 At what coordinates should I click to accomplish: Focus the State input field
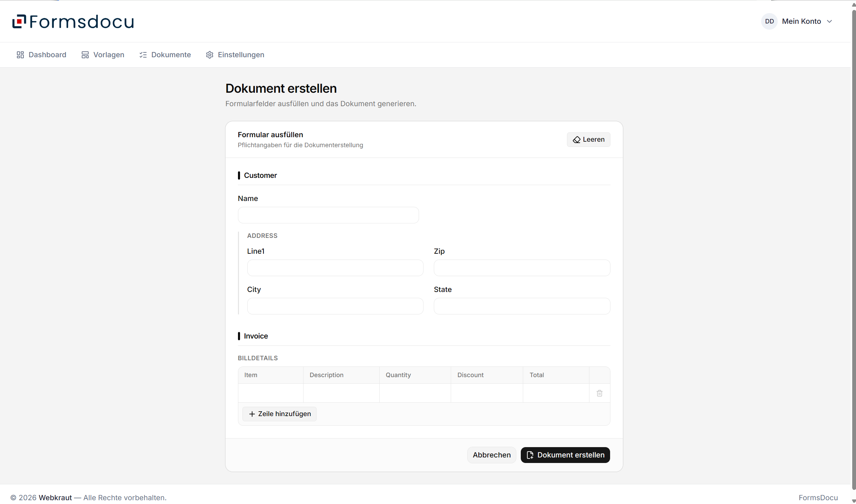point(522,306)
